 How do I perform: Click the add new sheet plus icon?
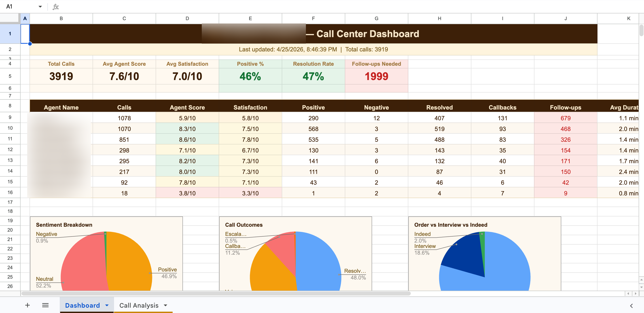[28, 305]
